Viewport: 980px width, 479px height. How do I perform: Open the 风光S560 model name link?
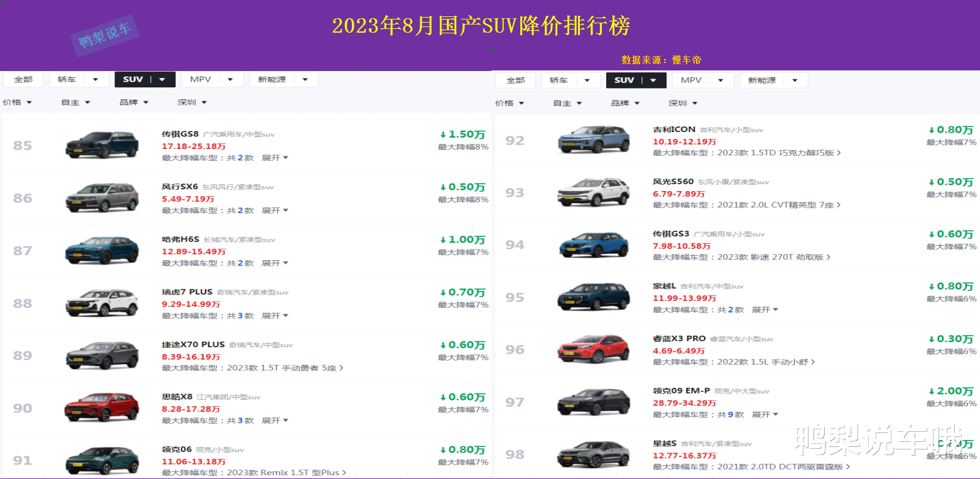click(x=673, y=182)
